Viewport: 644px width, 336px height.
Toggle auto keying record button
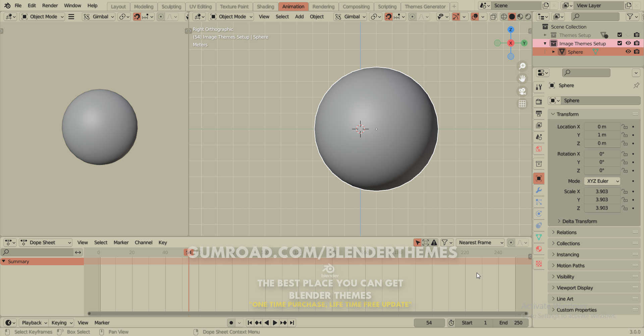tap(231, 323)
